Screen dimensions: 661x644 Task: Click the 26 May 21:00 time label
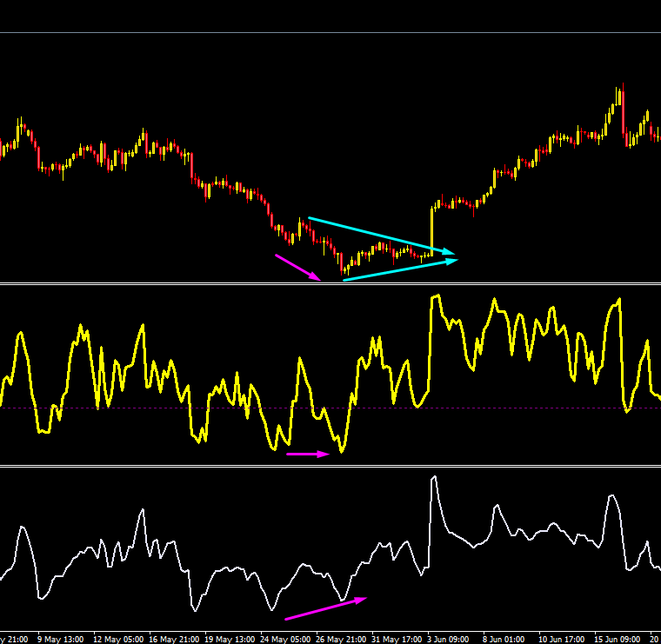click(x=341, y=640)
